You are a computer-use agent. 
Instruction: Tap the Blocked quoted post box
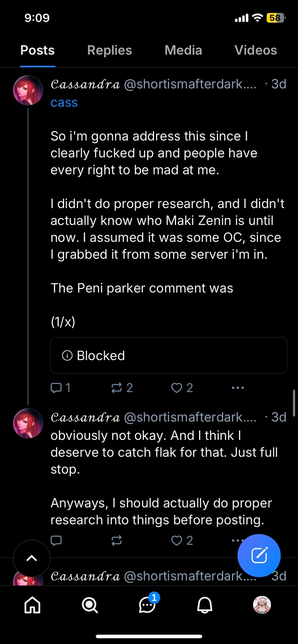click(x=168, y=355)
